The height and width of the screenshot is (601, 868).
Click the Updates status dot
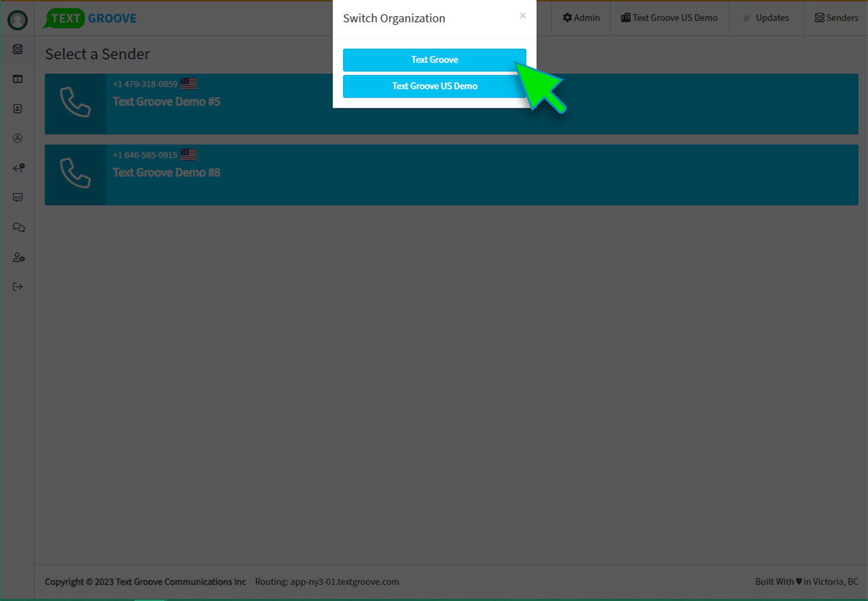(747, 18)
